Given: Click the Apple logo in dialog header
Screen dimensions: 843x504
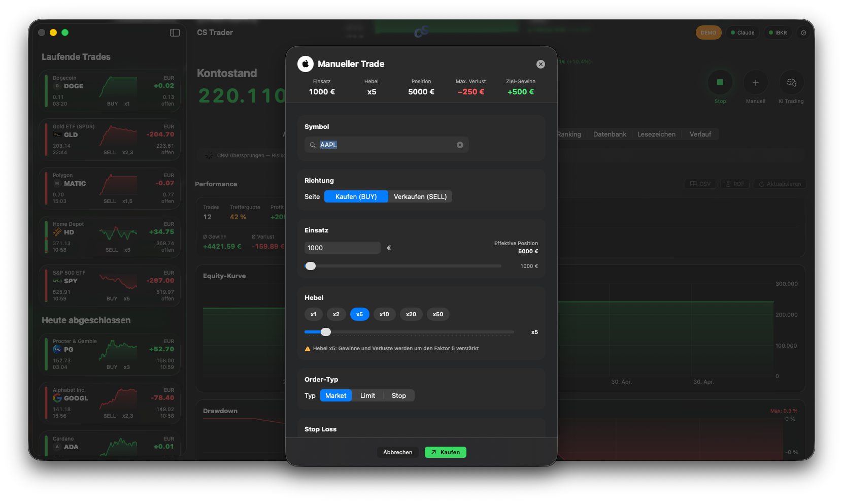Looking at the screenshot, I should tap(306, 64).
